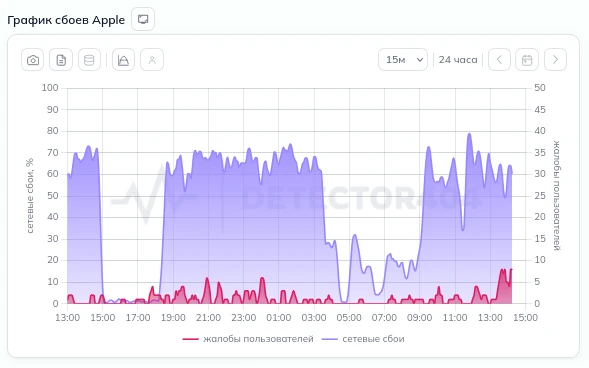
Task: Click the 01:00 time axis label
Action: (x=279, y=318)
